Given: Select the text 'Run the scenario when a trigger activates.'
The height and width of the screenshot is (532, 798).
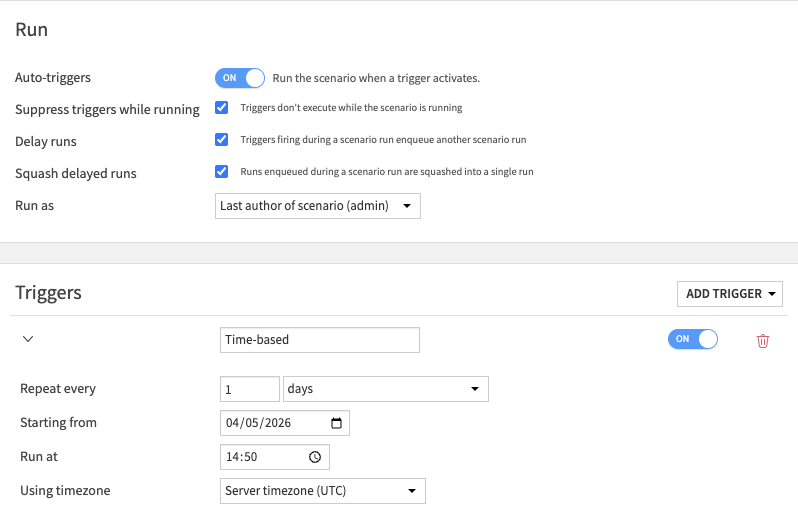Looking at the screenshot, I should pyautogui.click(x=376, y=78).
